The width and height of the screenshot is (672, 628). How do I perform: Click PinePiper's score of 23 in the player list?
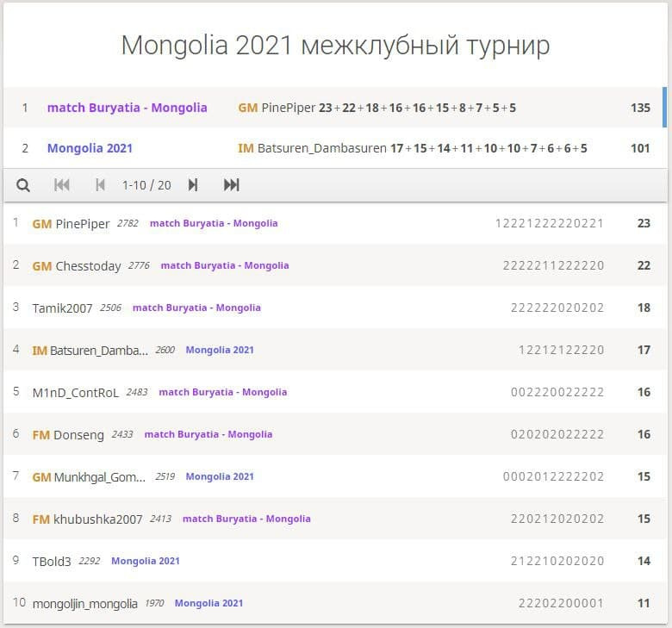(x=643, y=223)
